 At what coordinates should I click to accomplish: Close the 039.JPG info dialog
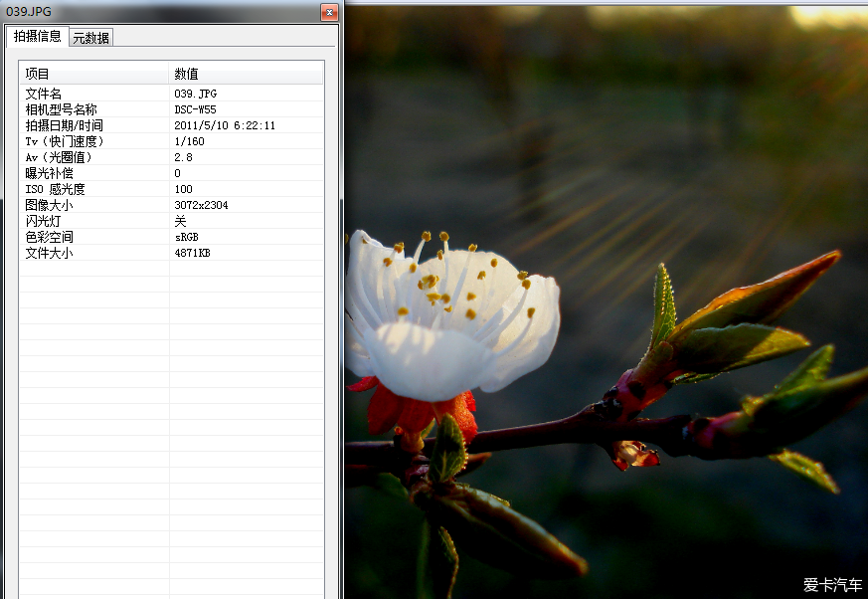pyautogui.click(x=329, y=12)
